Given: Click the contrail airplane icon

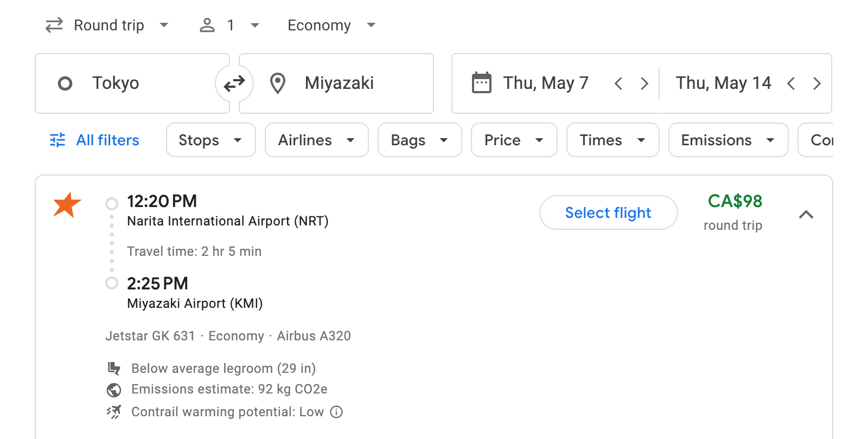Looking at the screenshot, I should coord(113,411).
